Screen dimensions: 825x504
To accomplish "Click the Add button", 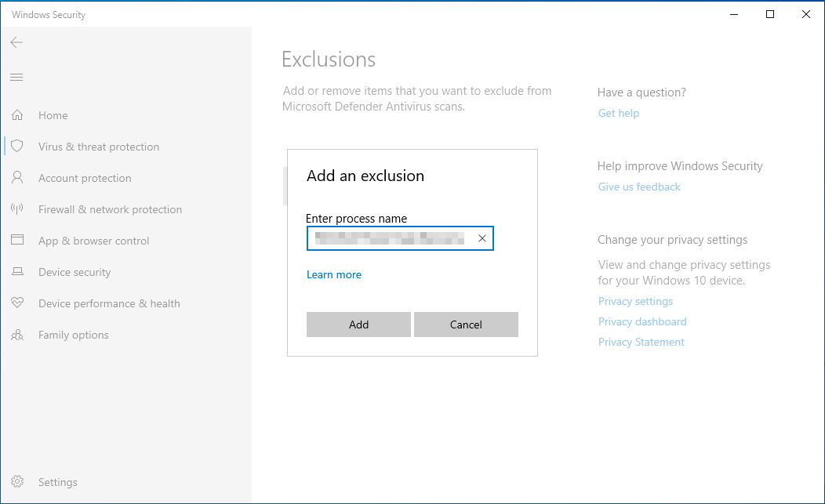I will click(x=358, y=325).
